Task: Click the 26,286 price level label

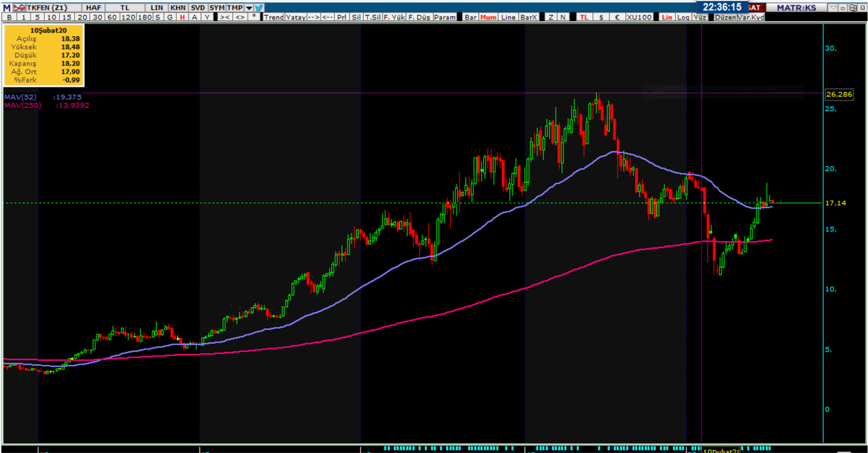Action: (x=838, y=94)
